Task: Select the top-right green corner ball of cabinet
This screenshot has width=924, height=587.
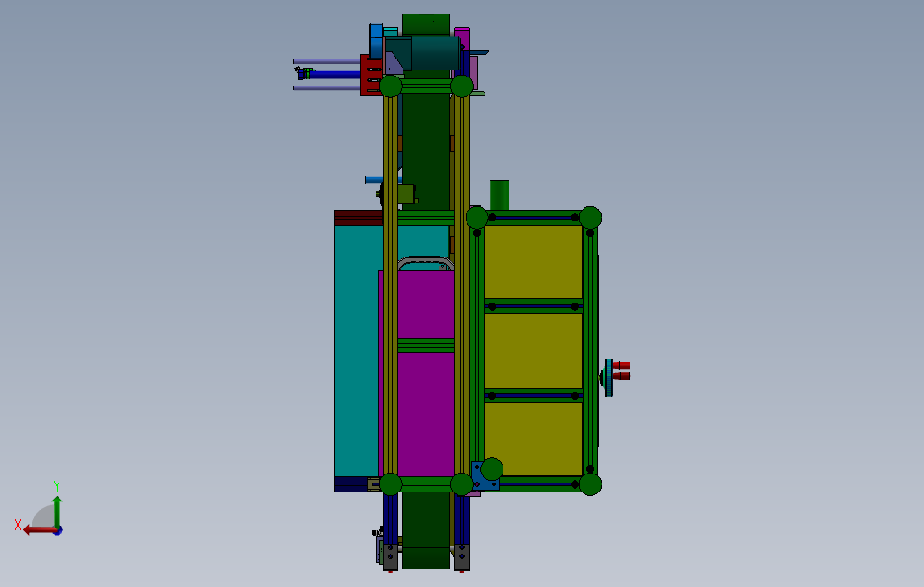Action: pos(591,218)
